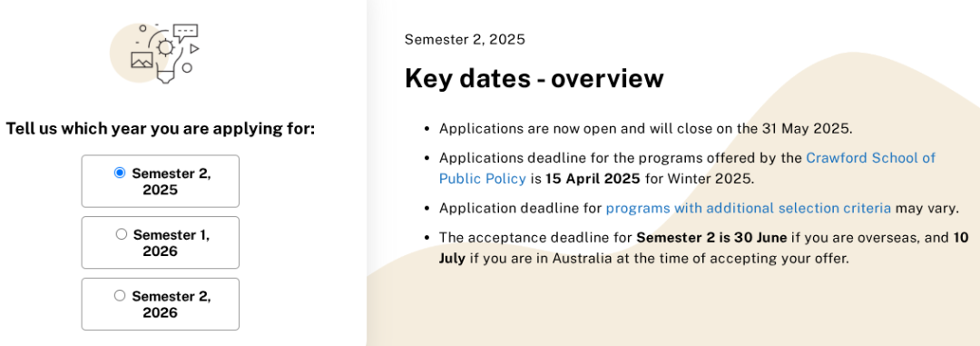Click the 'Tell us which year' prompt heading
The height and width of the screenshot is (346, 980).
(161, 129)
